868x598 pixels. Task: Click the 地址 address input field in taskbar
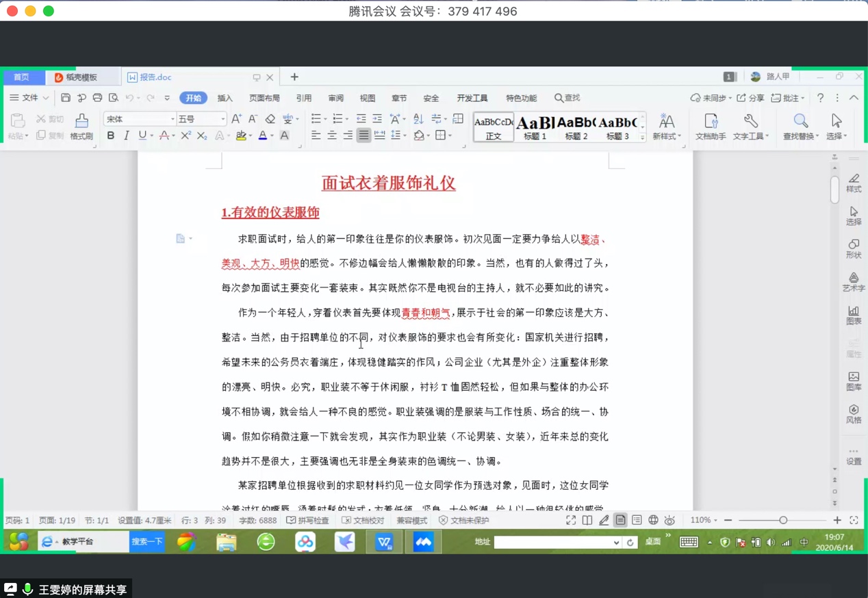pos(553,542)
